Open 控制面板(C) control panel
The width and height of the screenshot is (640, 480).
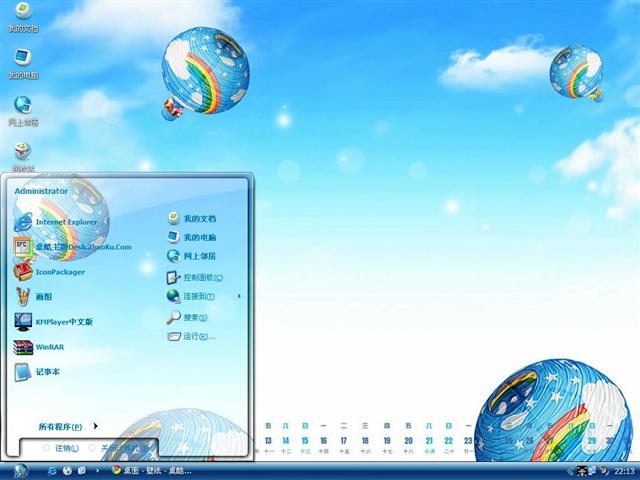195,278
